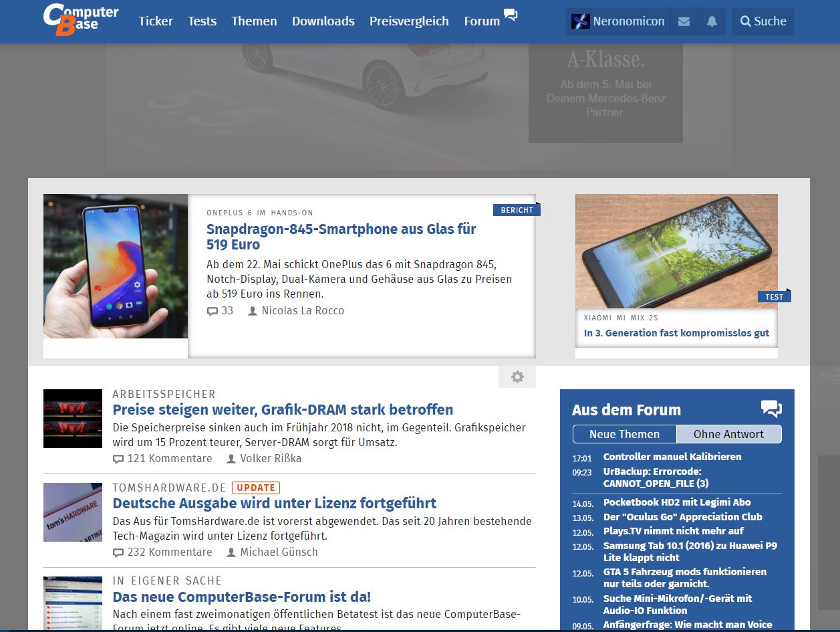Viewport: 840px width, 632px height.
Task: Click the IN EIGENER SACHE category label
Action: (167, 581)
